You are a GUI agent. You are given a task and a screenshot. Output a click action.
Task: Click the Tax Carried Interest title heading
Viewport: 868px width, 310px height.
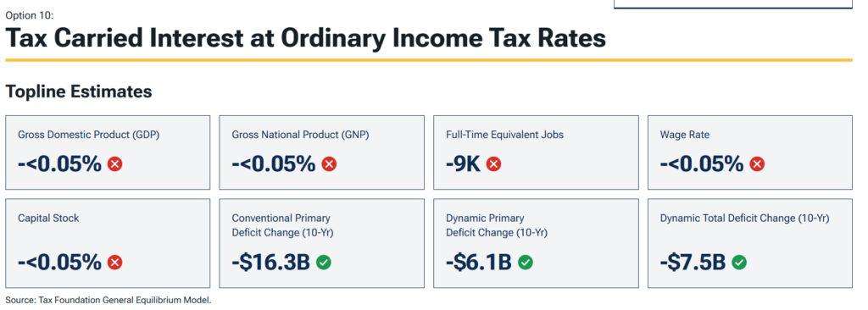305,39
